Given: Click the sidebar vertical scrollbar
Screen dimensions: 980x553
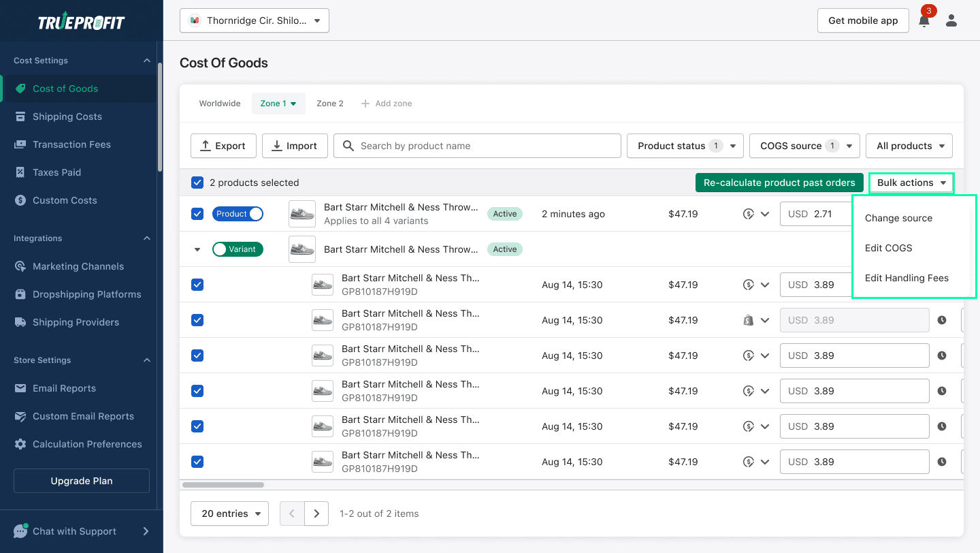Looking at the screenshot, I should pyautogui.click(x=160, y=116).
